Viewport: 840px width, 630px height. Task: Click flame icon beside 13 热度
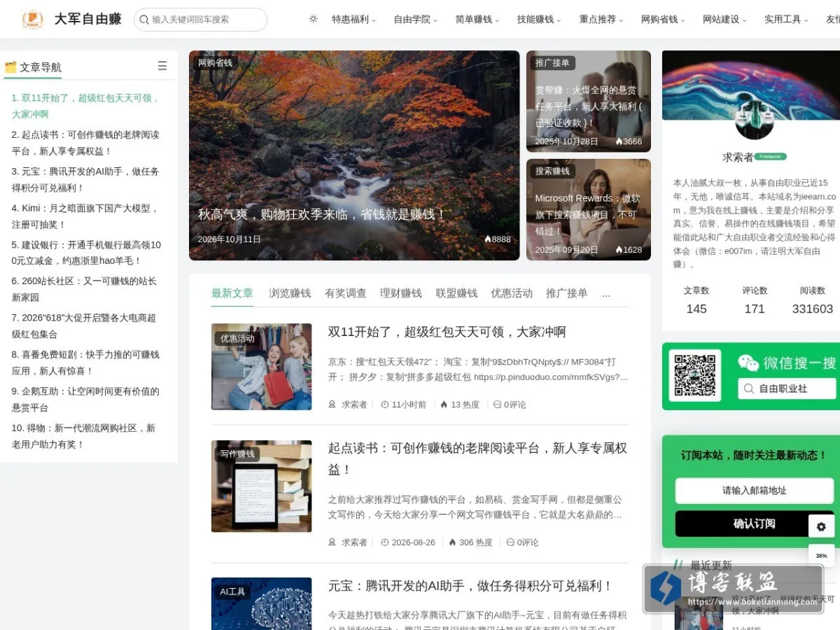(444, 405)
